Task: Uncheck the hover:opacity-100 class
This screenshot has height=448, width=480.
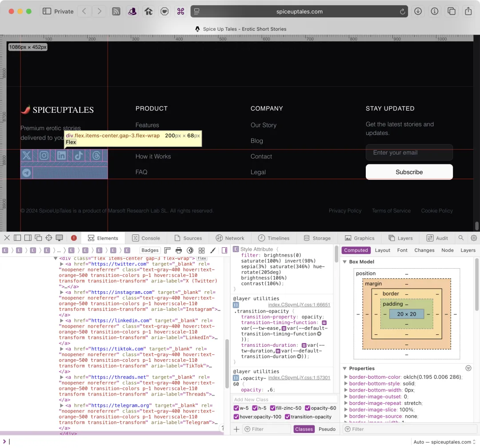Action: [236, 416]
